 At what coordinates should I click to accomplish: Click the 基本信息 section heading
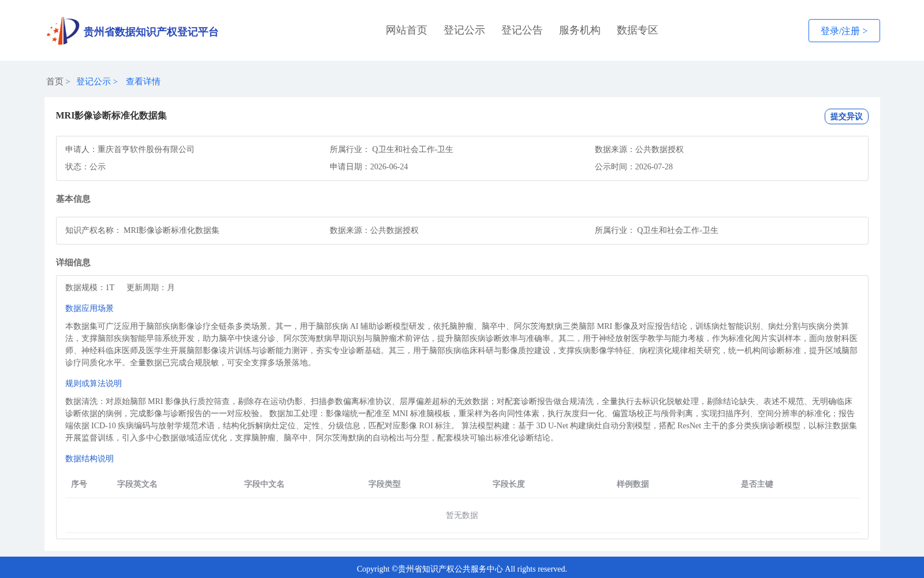[x=73, y=199]
